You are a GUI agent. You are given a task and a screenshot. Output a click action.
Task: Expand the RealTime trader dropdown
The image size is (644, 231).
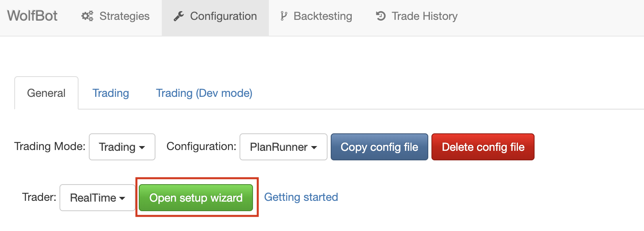click(x=98, y=198)
